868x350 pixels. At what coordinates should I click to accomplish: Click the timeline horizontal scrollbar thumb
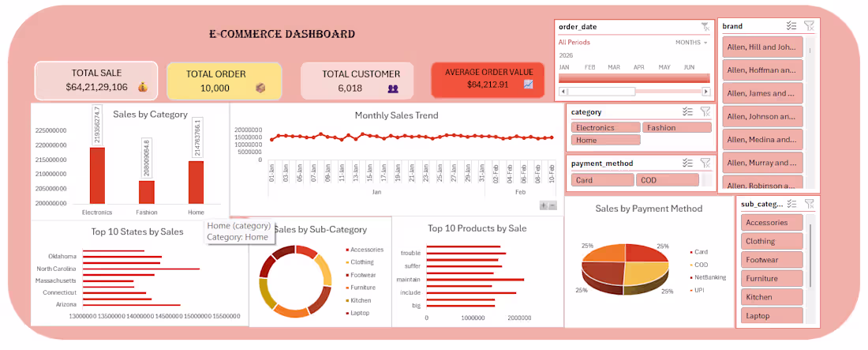(x=601, y=92)
